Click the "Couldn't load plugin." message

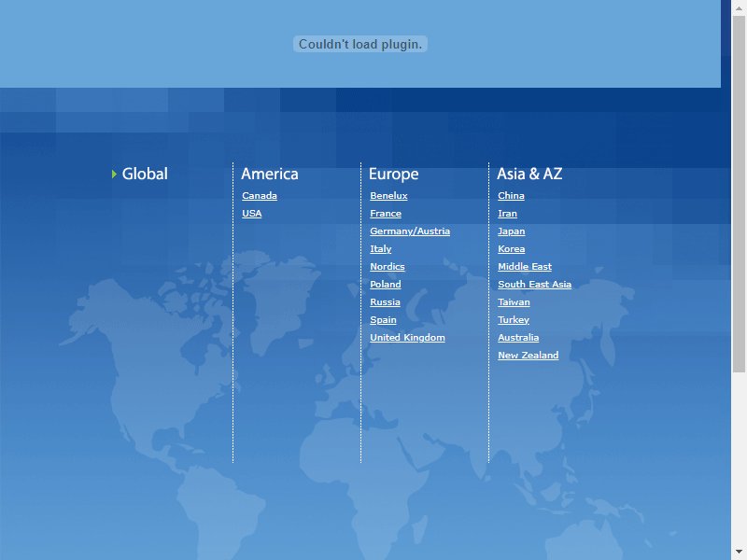(360, 44)
